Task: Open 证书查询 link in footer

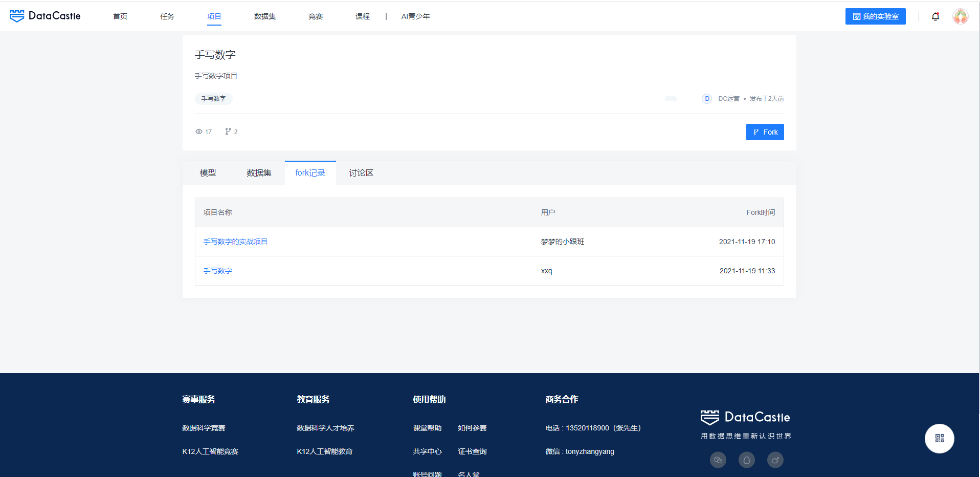Action: pyautogui.click(x=472, y=451)
